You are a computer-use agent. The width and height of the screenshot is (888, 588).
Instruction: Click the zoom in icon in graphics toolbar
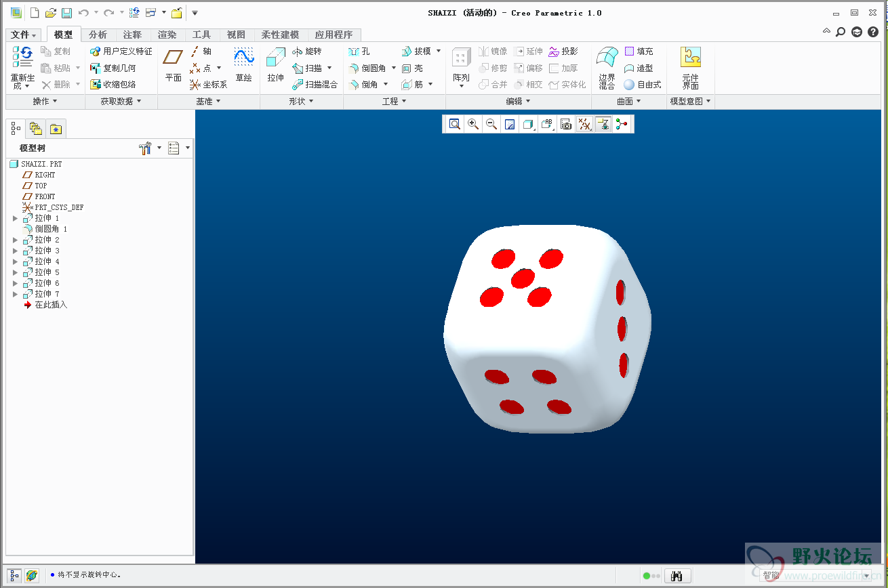coord(473,124)
